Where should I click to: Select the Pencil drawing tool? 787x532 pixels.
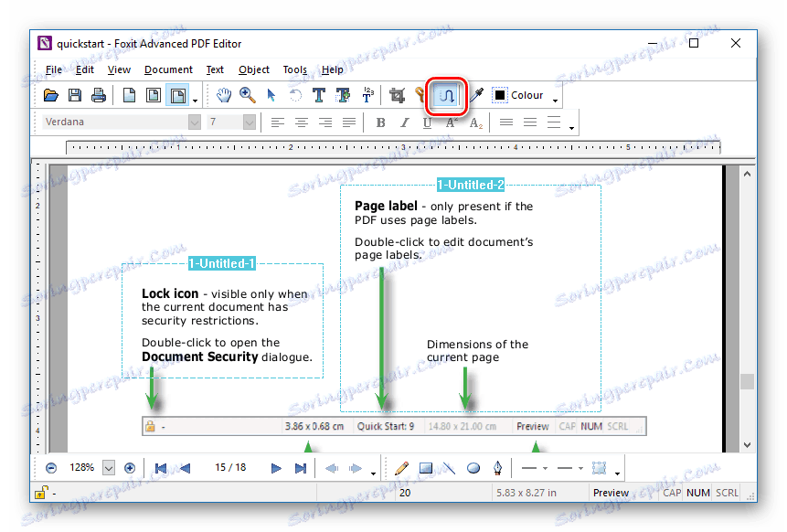click(401, 468)
